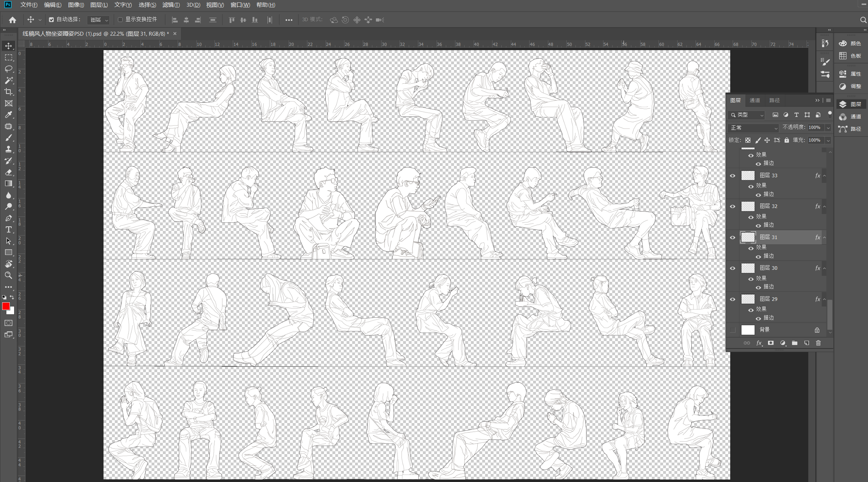The width and height of the screenshot is (868, 482).
Task: Collapse effects of layer 32
Action: (824, 206)
